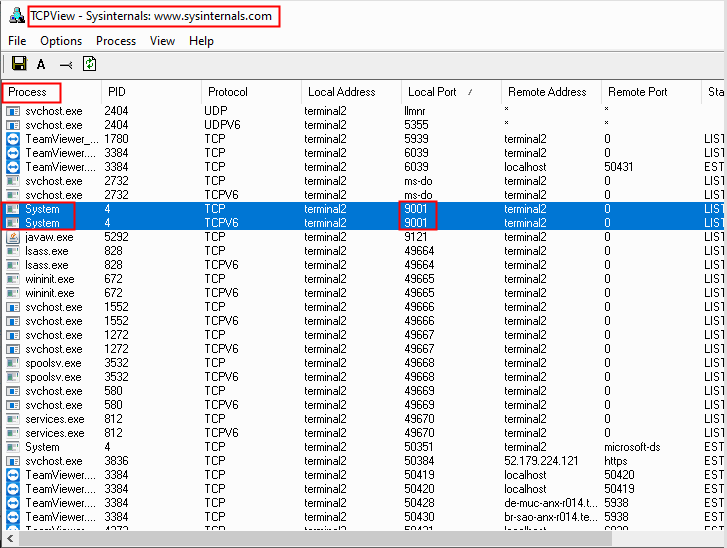727x548 pixels.
Task: Click remote port 50431 cell
Action: 619,167
